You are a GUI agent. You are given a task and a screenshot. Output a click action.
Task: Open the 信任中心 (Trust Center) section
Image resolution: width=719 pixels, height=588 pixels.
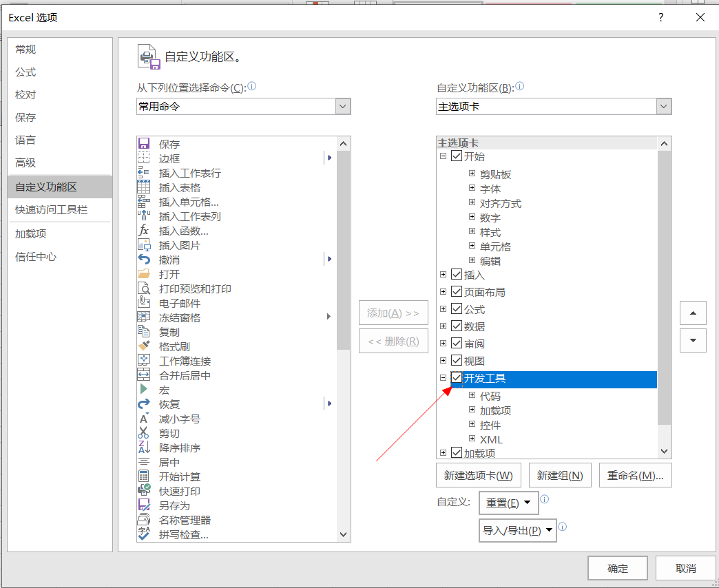point(36,257)
